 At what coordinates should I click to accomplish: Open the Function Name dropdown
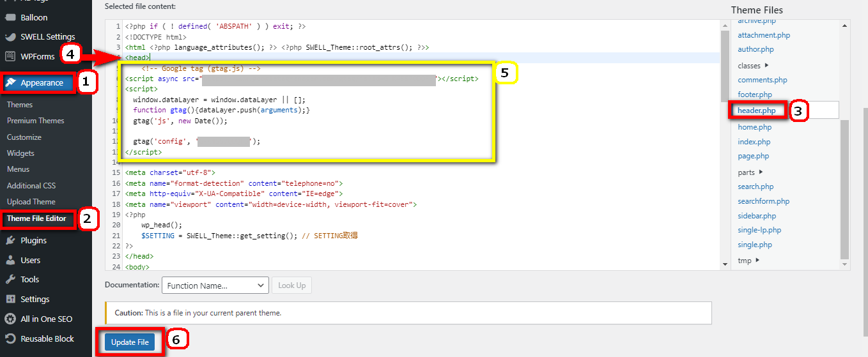(x=215, y=285)
